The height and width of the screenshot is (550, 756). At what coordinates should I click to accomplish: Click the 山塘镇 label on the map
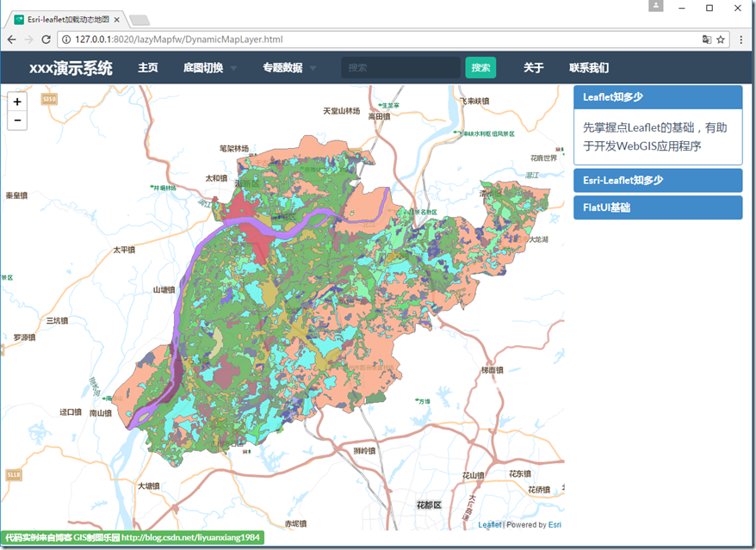coord(164,290)
